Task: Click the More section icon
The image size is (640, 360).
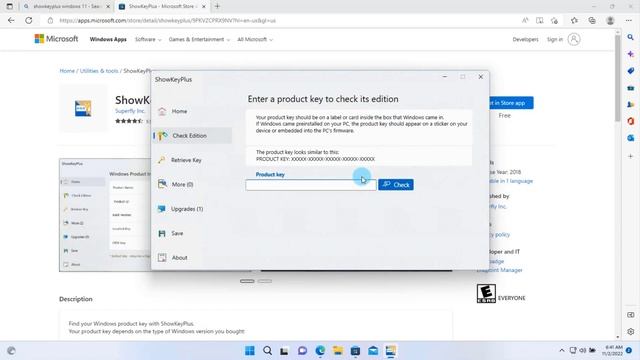Action: click(x=162, y=184)
